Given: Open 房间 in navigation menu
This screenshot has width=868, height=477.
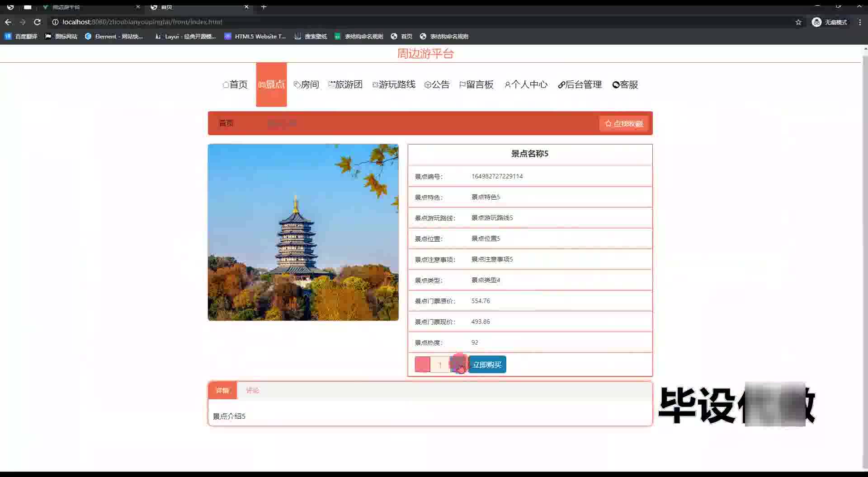Looking at the screenshot, I should tap(306, 84).
